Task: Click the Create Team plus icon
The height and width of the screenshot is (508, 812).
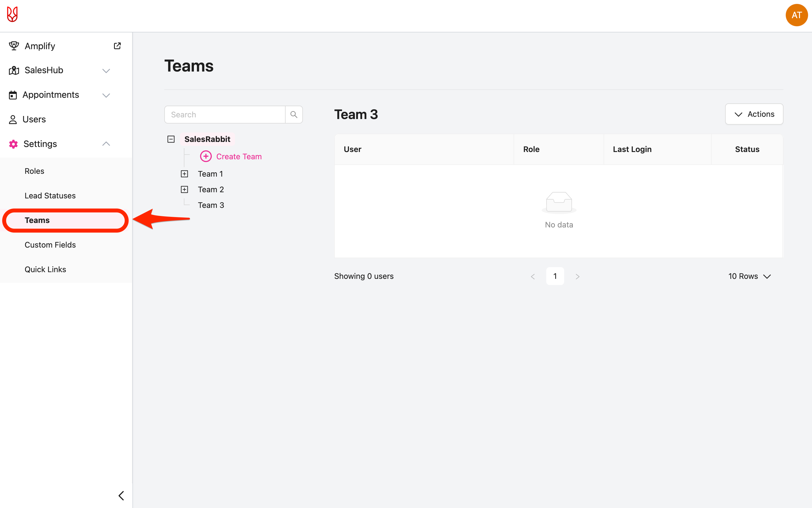Action: [x=206, y=156]
